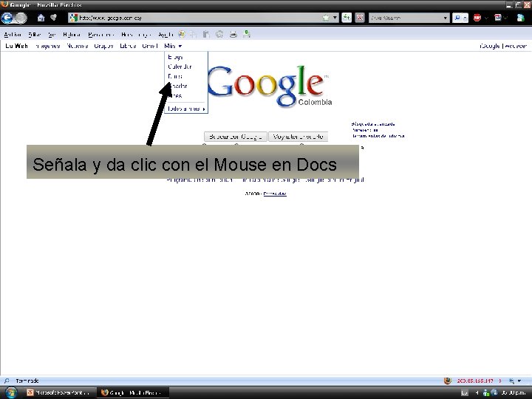Open the Historial menu
Image resolution: width=532 pixels, height=399 pixels.
(72, 35)
